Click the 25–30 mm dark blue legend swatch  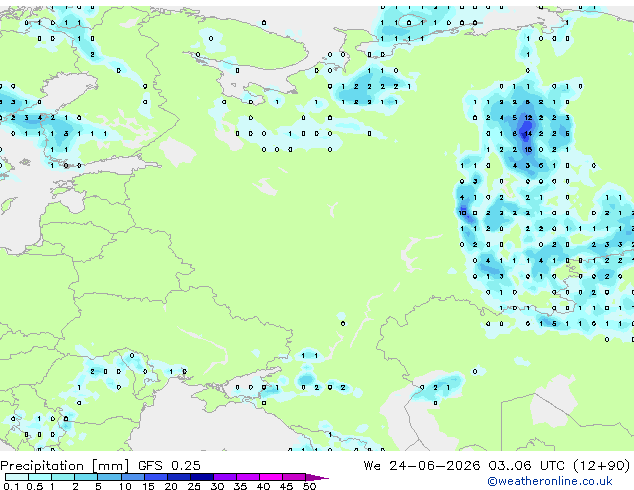[202, 477]
